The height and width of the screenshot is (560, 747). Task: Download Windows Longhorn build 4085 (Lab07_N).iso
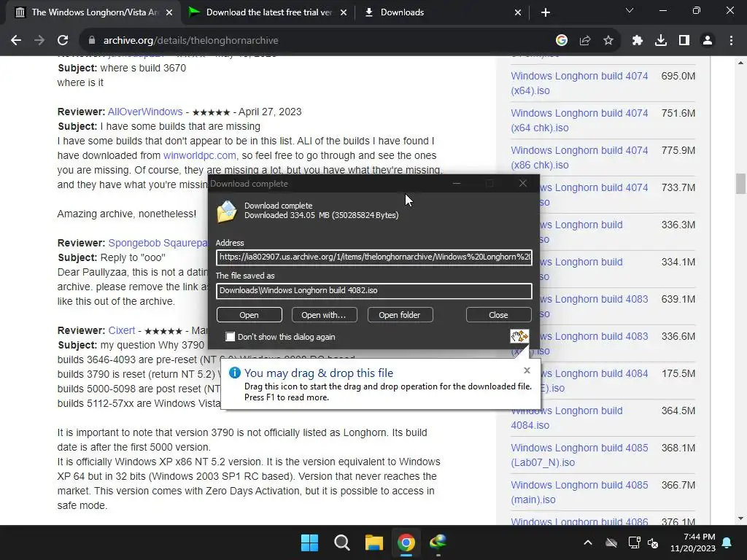(579, 455)
